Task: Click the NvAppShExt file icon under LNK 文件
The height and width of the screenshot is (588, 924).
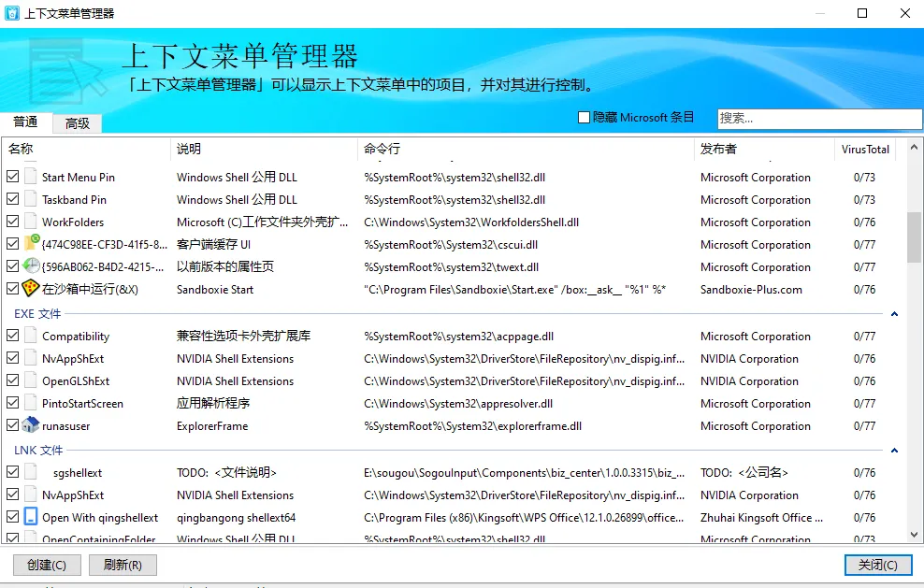Action: tap(30, 495)
